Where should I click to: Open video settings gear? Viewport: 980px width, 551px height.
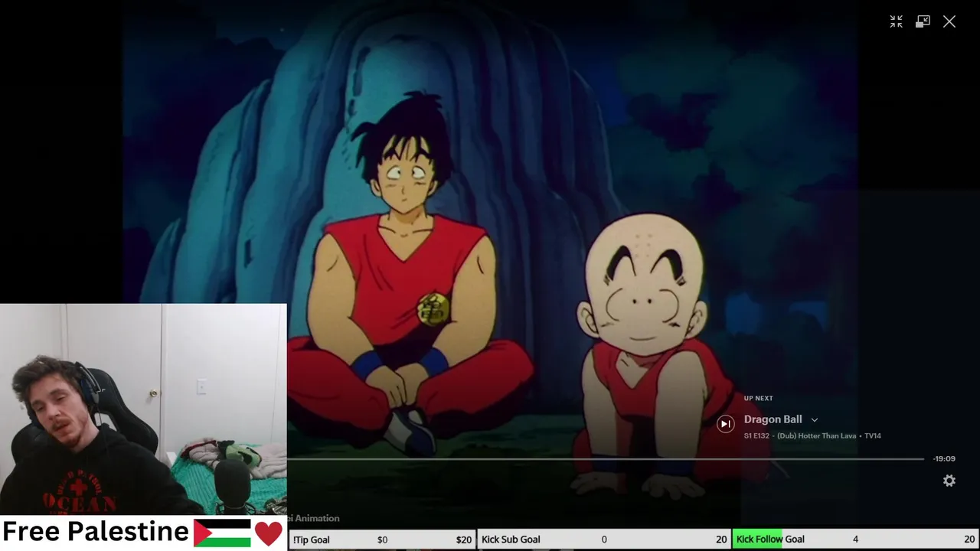pos(949,481)
